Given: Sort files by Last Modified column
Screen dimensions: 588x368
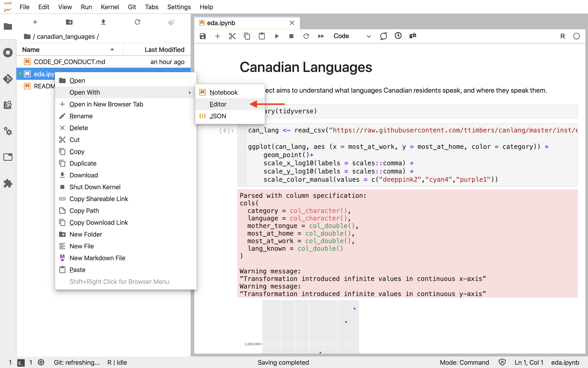Looking at the screenshot, I should pyautogui.click(x=157, y=50).
